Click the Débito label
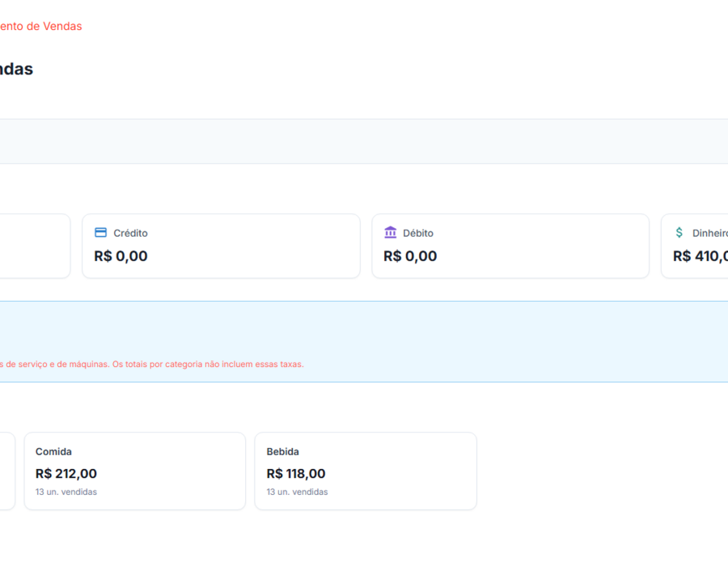 point(418,233)
